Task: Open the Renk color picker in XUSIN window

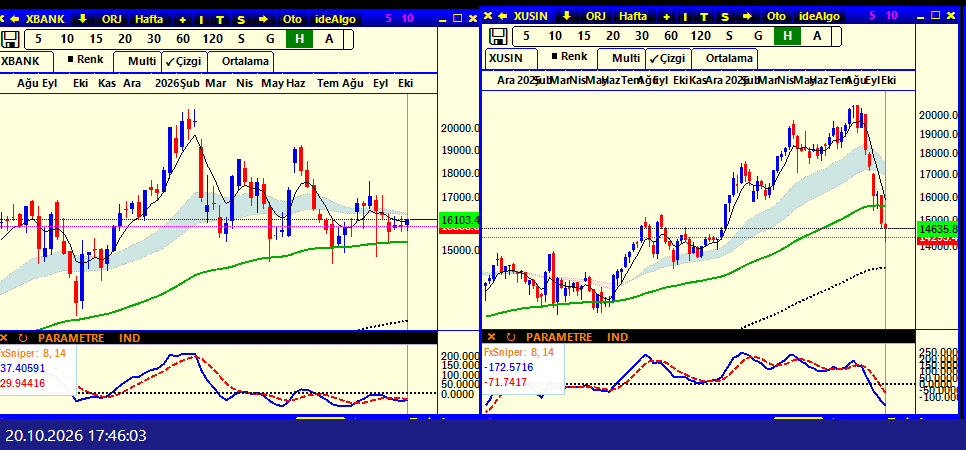Action: (569, 57)
